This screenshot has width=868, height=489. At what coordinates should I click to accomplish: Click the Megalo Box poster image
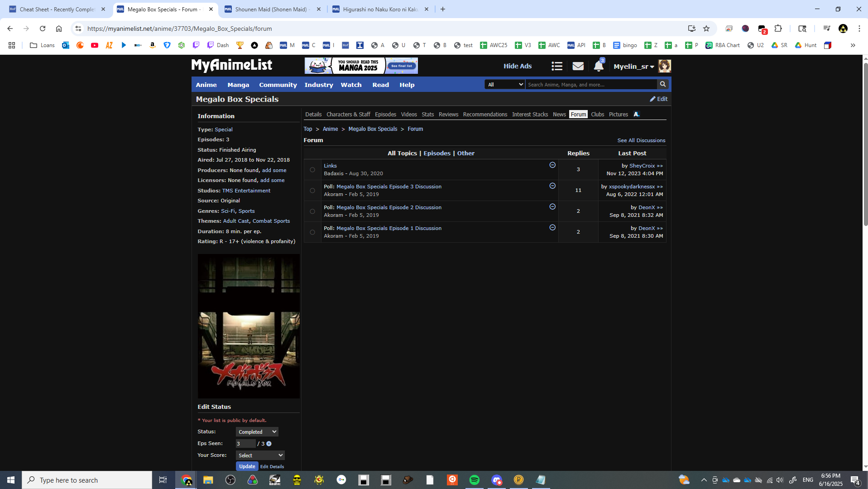[249, 326]
